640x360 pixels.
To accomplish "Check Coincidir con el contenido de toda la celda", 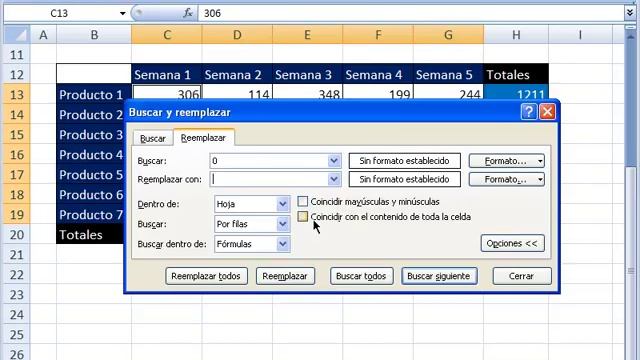I will pos(302,216).
